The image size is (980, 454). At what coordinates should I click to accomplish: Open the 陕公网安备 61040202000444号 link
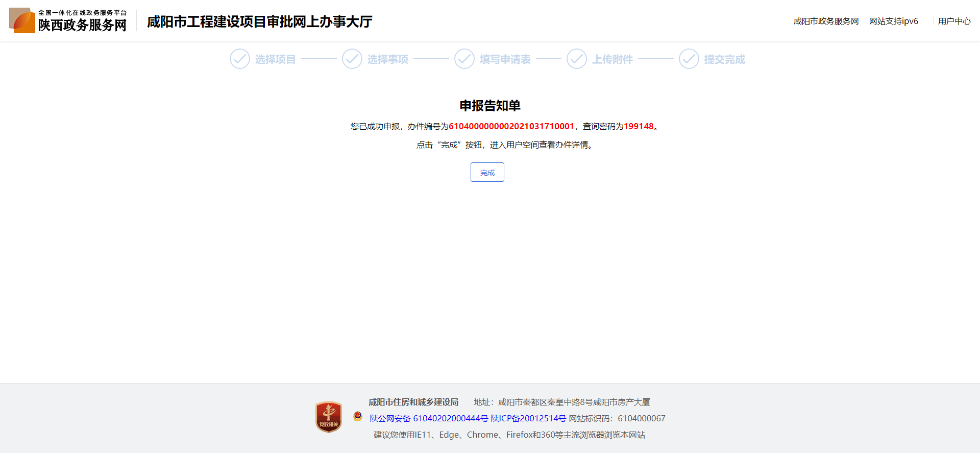(x=429, y=419)
